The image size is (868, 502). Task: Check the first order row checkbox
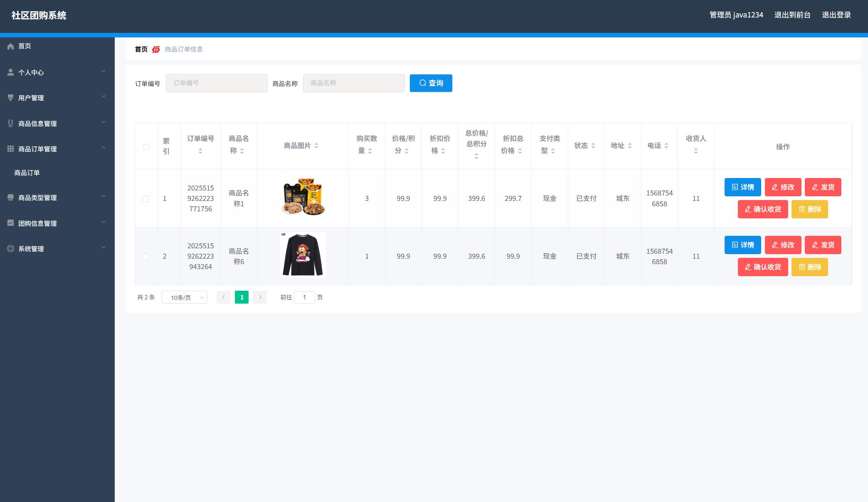tap(146, 199)
